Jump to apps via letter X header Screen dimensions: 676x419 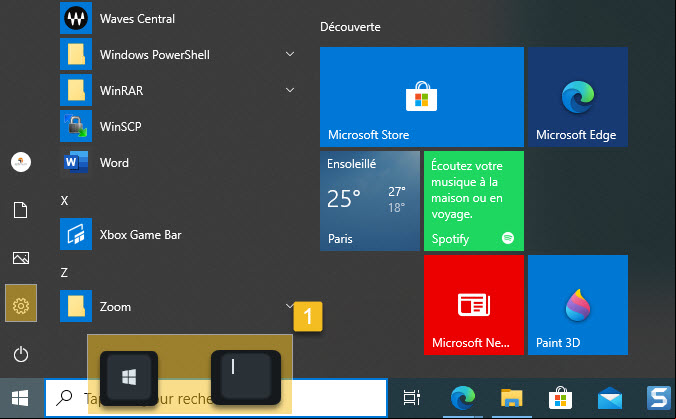[x=64, y=200]
